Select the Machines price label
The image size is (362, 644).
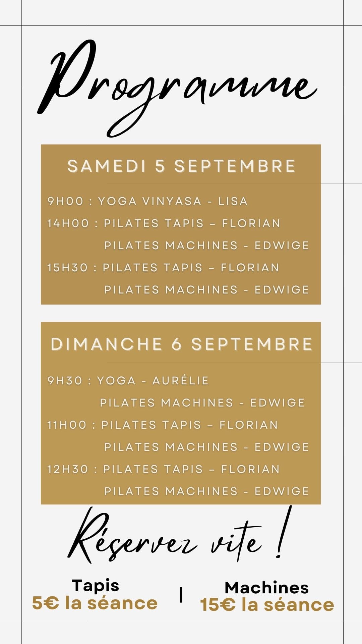267,588
